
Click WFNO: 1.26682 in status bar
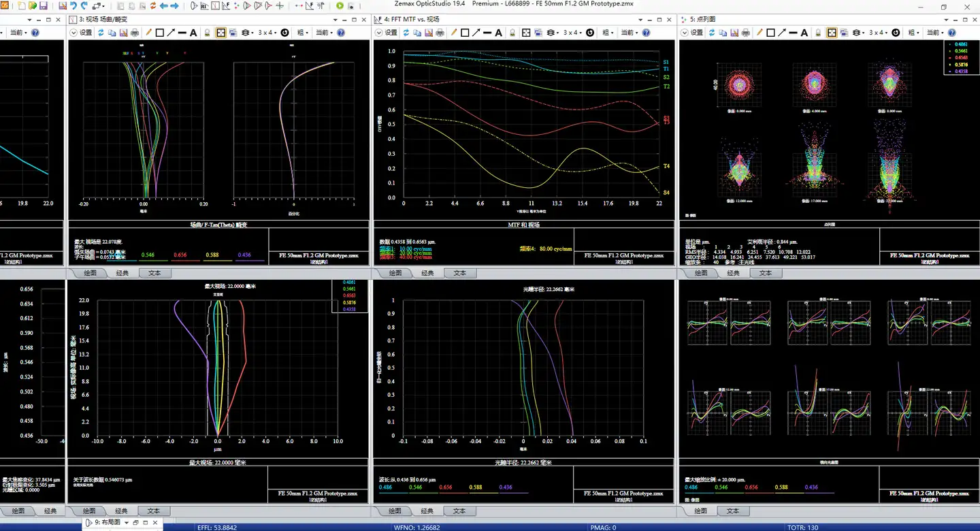[417, 527]
